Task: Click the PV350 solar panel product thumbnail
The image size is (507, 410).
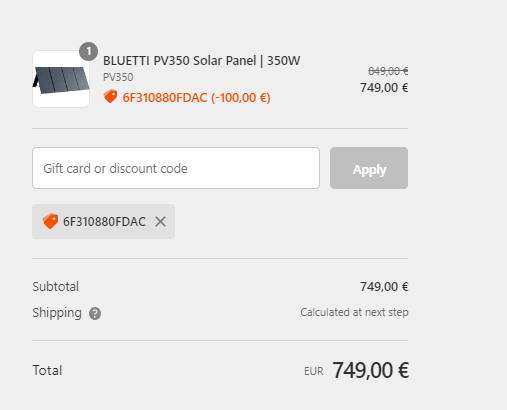Action: point(61,79)
